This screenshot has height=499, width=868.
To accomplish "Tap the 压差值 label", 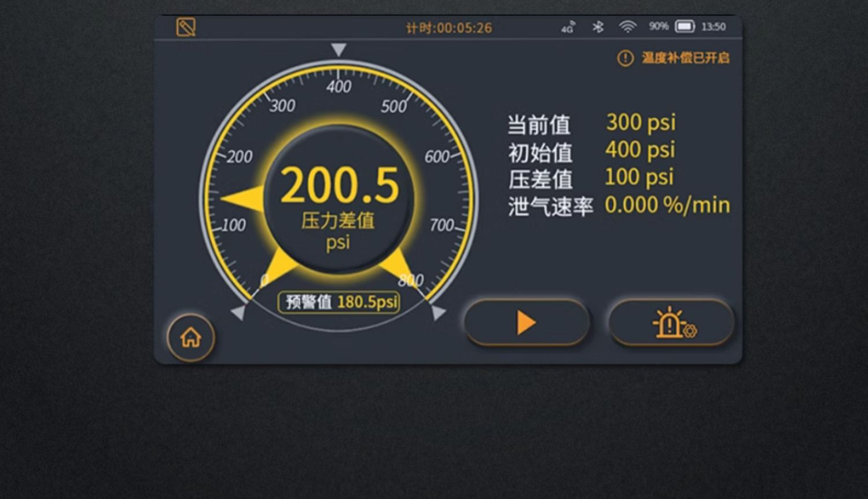I will click(540, 179).
